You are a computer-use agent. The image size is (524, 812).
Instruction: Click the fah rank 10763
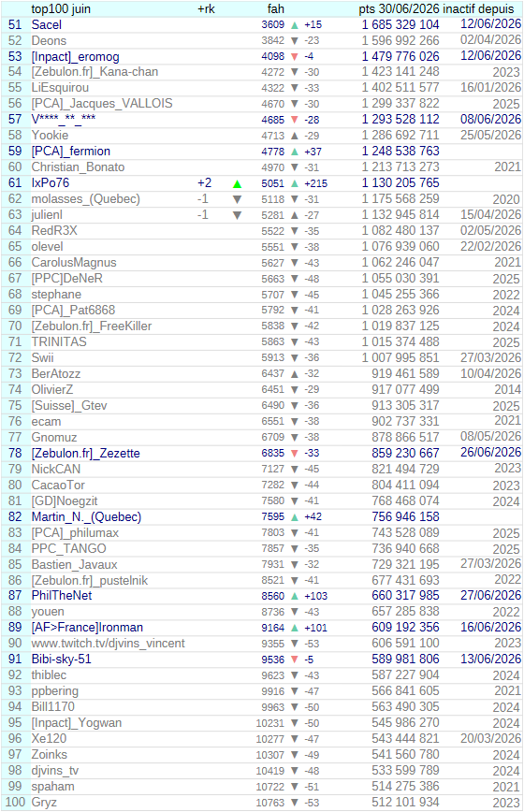click(x=269, y=804)
